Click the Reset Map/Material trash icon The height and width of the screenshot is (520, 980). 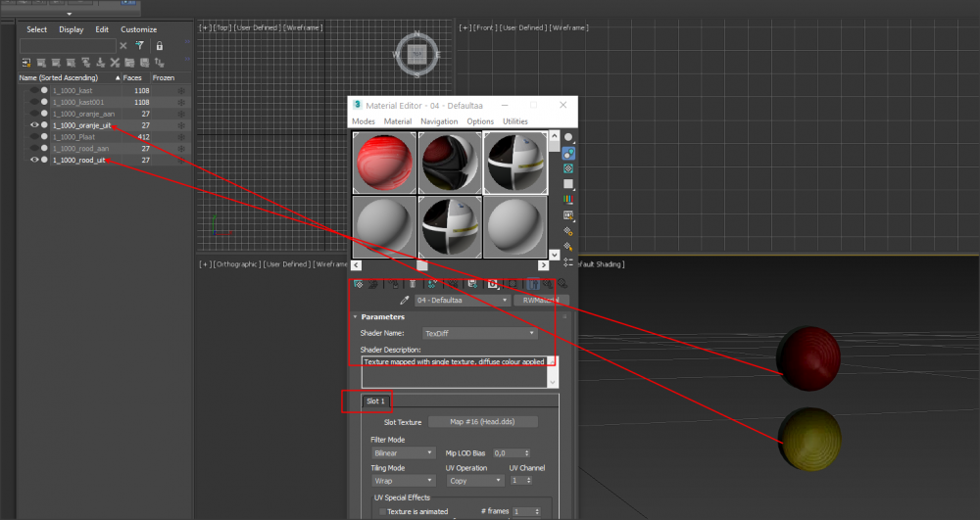(x=413, y=284)
